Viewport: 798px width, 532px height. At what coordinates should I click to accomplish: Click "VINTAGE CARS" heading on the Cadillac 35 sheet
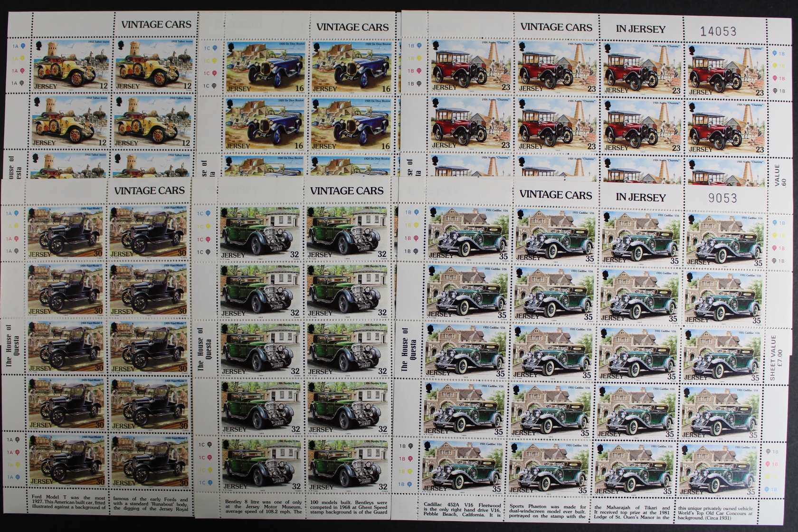click(556, 195)
